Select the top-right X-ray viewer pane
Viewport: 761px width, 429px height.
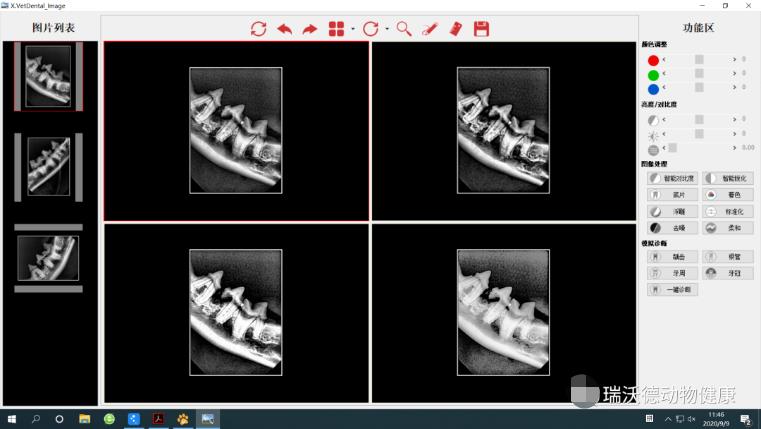[x=504, y=131]
